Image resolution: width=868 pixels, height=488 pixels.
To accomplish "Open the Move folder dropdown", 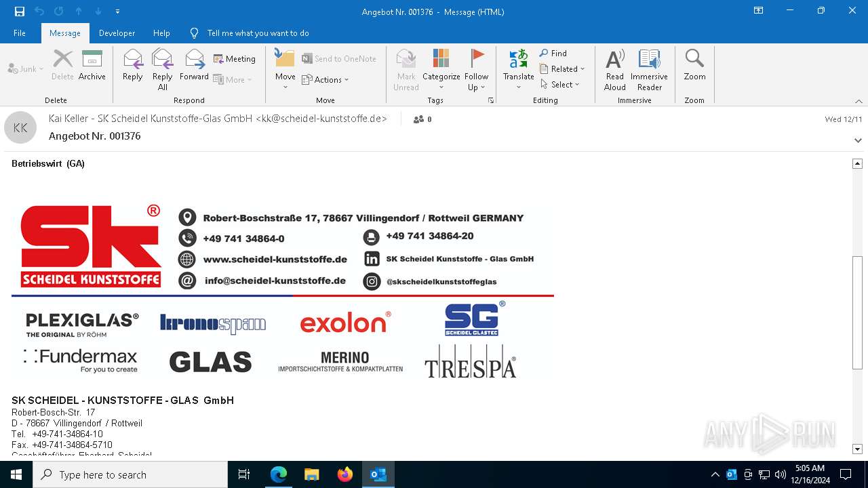I will (x=285, y=70).
